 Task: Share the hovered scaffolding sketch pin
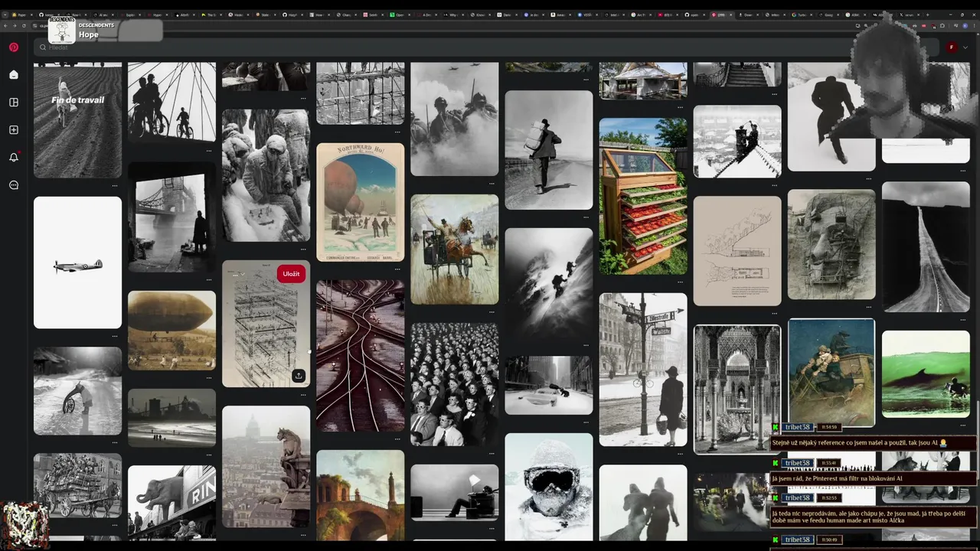click(299, 376)
